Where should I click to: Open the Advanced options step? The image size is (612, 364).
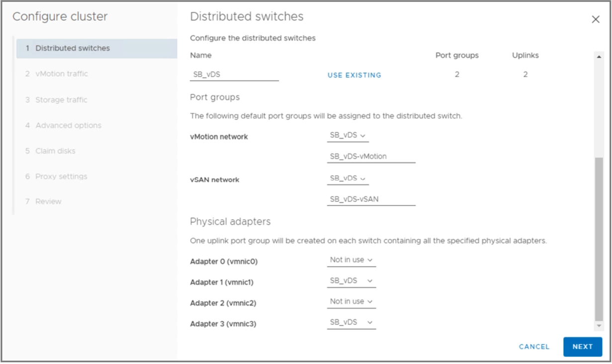[x=68, y=125]
